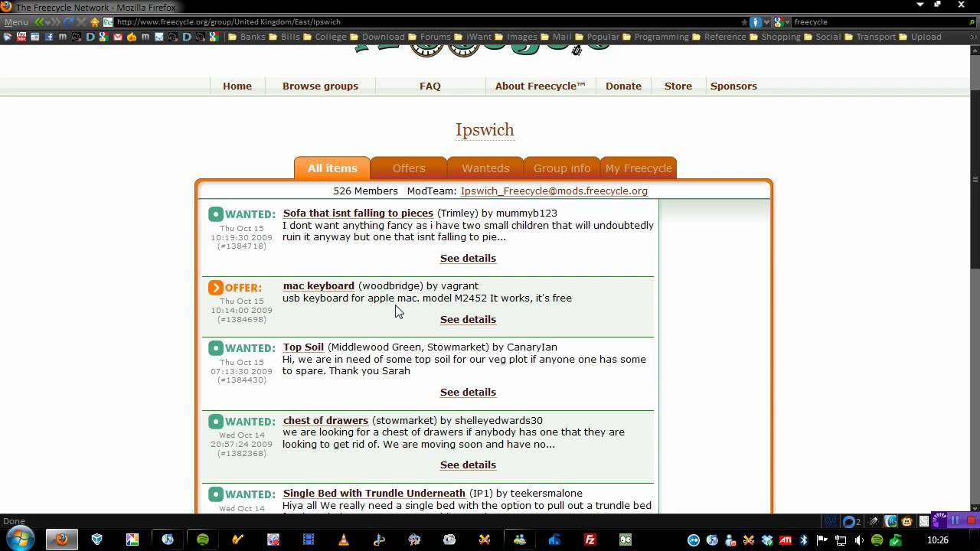Run the search with the green magnifier
980x551 pixels.
point(972,22)
